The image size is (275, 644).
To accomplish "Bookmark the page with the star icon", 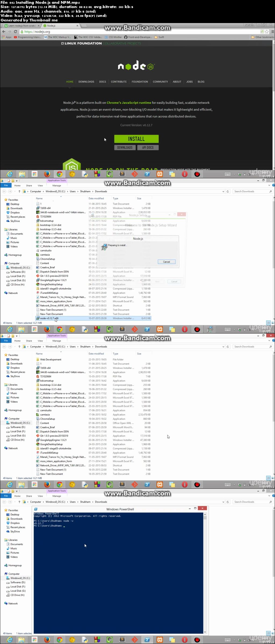I will 267,32.
